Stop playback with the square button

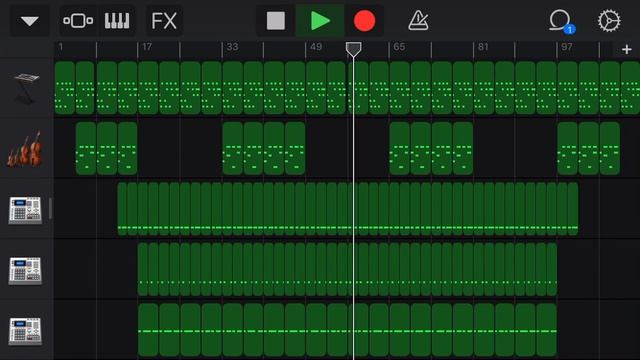click(276, 21)
